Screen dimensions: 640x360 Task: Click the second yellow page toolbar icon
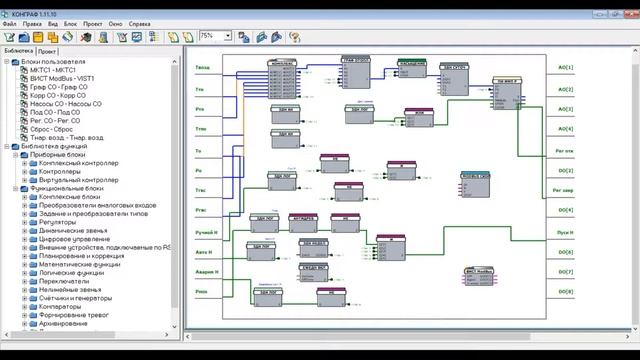tap(188, 37)
